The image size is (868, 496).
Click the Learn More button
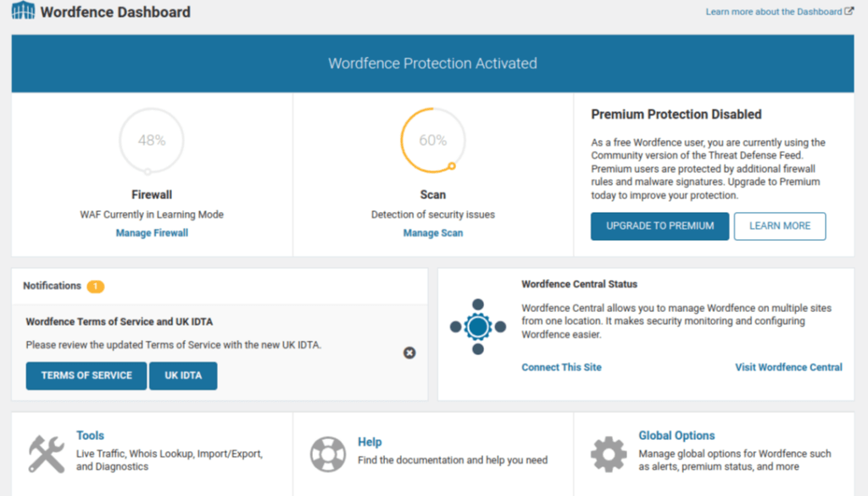[780, 226]
